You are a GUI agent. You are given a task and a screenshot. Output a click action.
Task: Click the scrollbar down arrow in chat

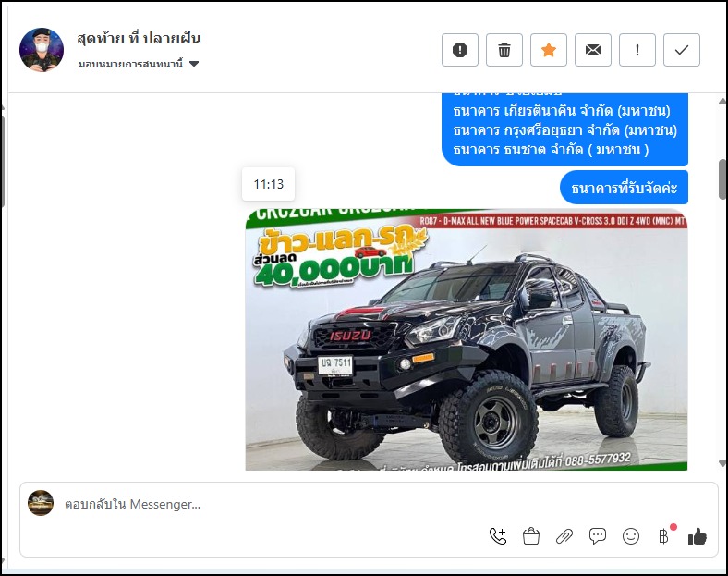[x=722, y=463]
